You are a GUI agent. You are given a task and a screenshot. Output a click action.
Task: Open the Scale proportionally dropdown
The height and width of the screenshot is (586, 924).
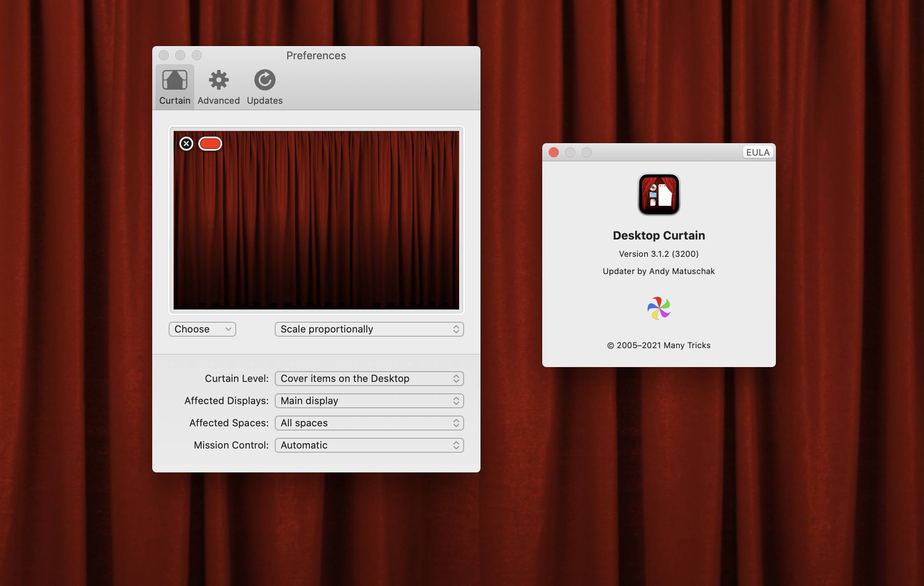[369, 329]
